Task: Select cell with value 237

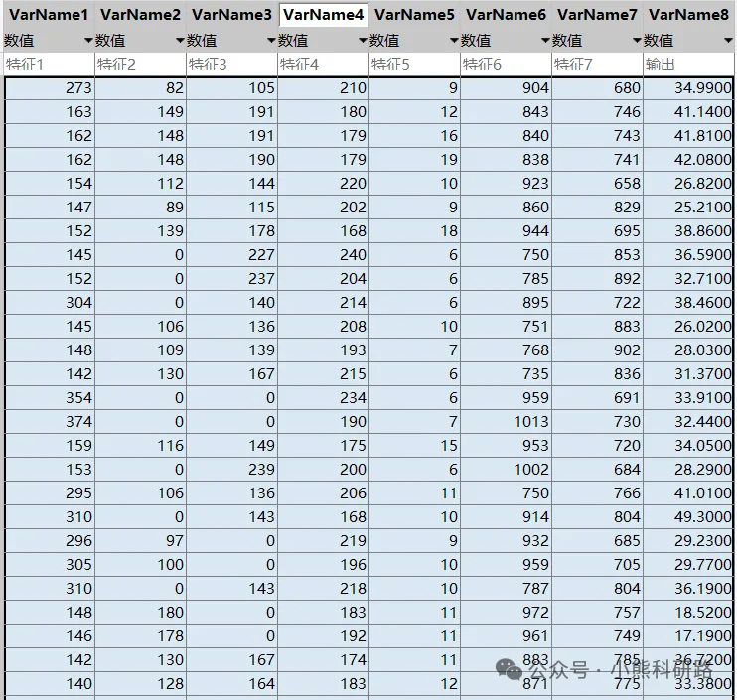Action: coord(231,279)
